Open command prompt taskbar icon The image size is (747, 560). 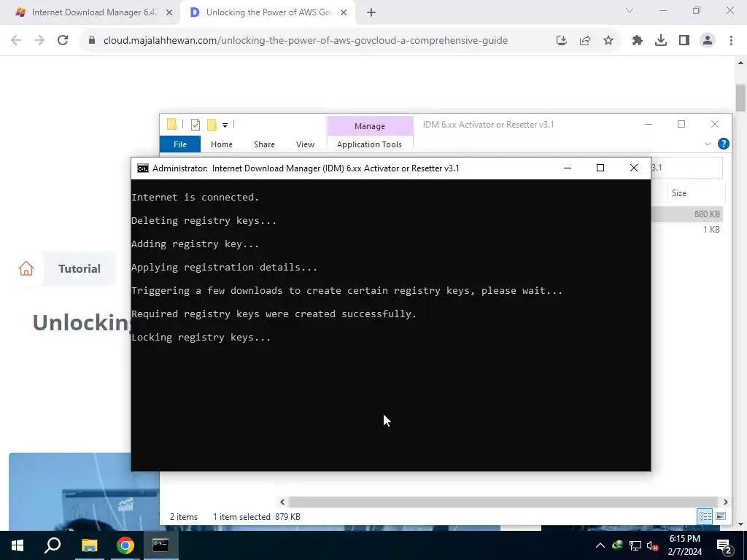pyautogui.click(x=160, y=545)
